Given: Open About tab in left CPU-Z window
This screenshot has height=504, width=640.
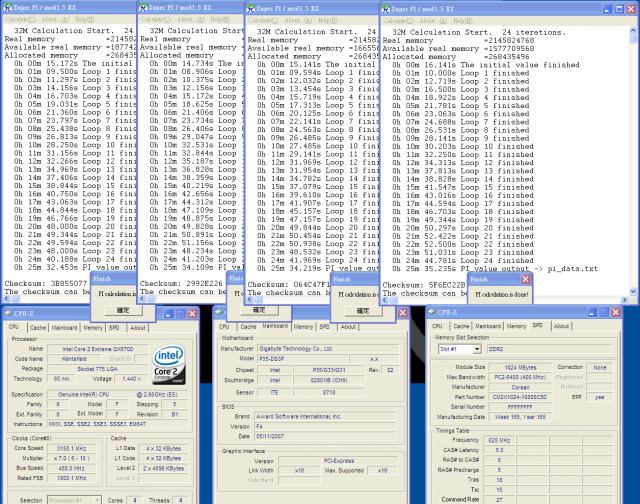Looking at the screenshot, I should point(138,327).
